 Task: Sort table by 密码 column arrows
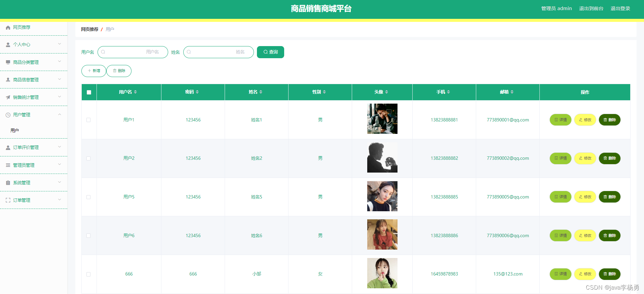coord(197,92)
